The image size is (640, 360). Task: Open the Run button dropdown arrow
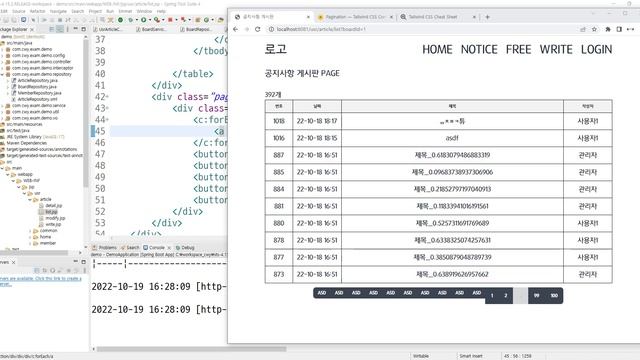[x=149, y=20]
